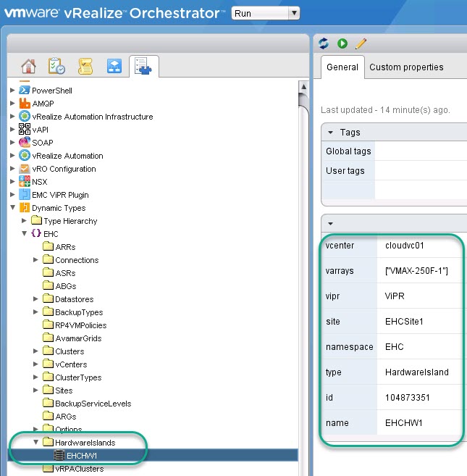This screenshot has height=476, width=467.
Task: Open the Home view icon
Action: tap(28, 66)
